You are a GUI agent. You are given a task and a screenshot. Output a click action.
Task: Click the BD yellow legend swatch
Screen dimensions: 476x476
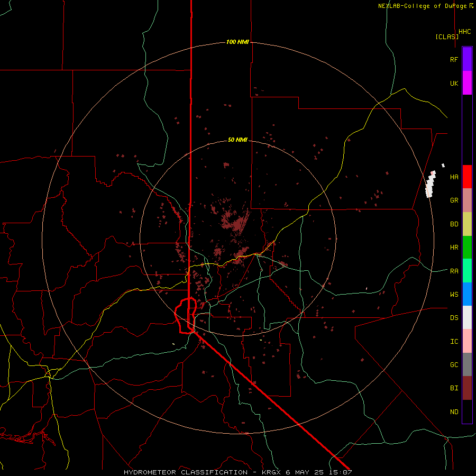467,224
